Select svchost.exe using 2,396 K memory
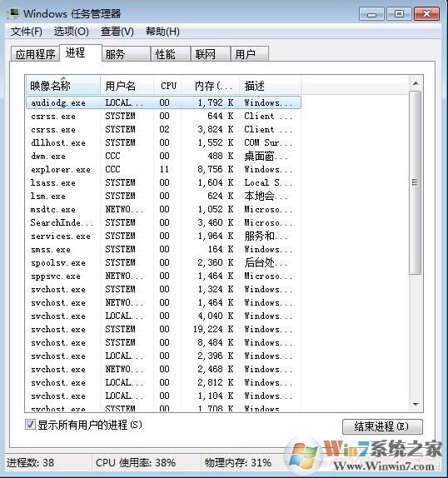 pyautogui.click(x=163, y=356)
